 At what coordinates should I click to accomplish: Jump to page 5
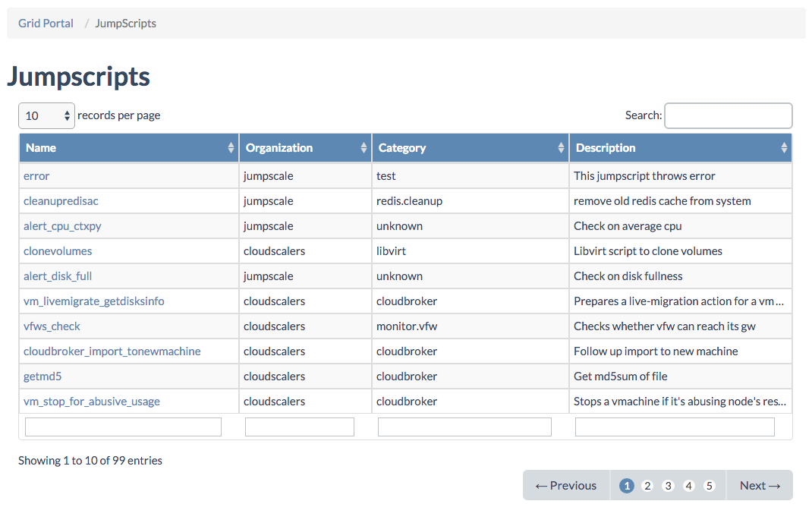[x=709, y=486]
